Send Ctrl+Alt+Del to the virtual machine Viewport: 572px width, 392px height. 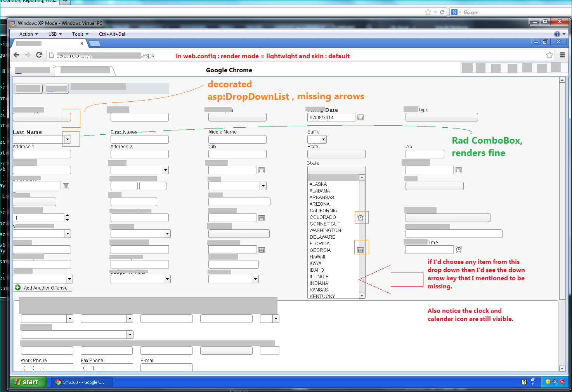[112, 34]
